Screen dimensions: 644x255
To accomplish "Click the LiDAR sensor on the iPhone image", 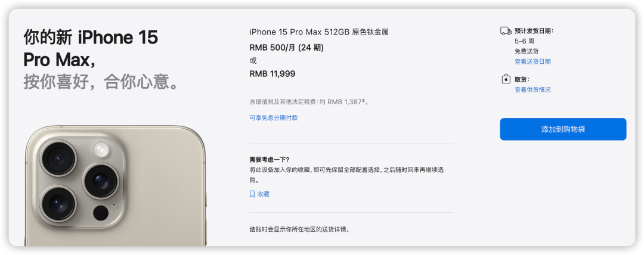I will [101, 213].
